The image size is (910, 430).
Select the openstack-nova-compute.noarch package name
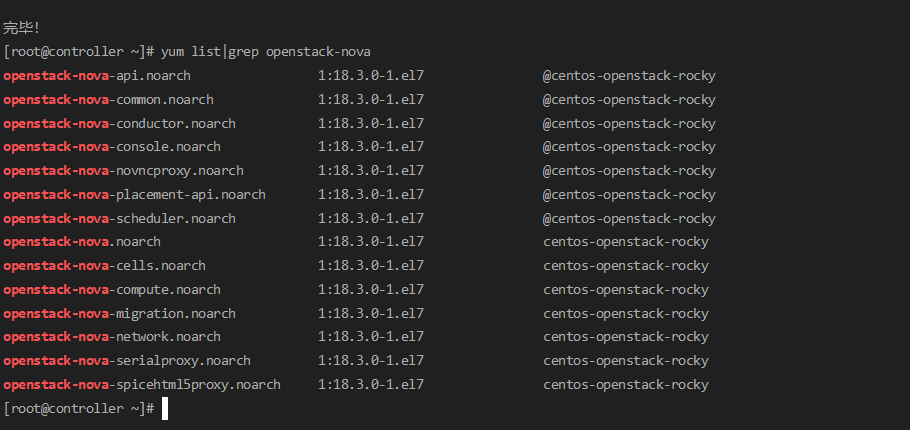[x=112, y=290]
